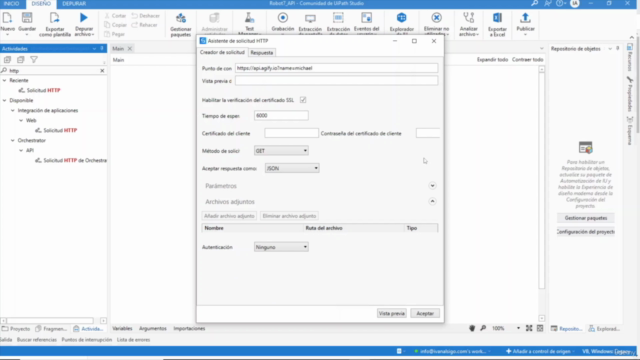Click Expandir todo link

[492, 60]
